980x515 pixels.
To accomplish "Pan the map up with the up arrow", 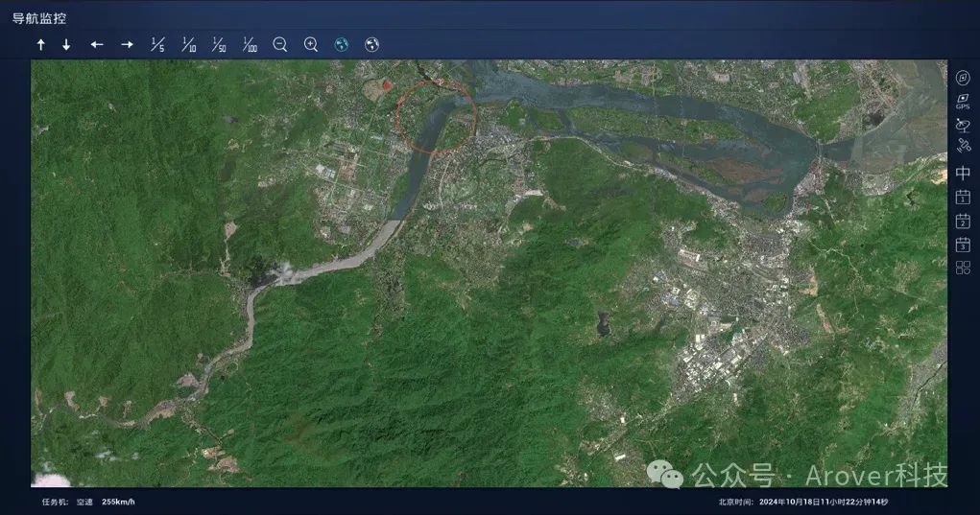I will tap(41, 44).
